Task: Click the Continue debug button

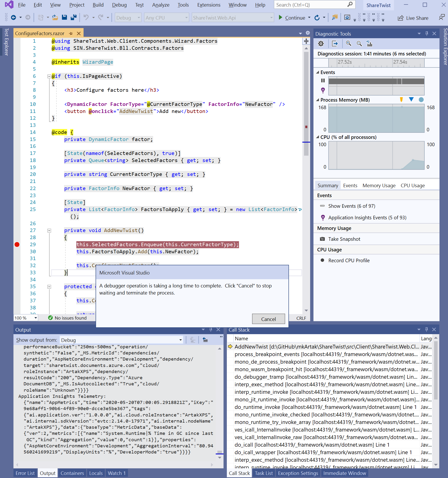Action: (x=292, y=17)
